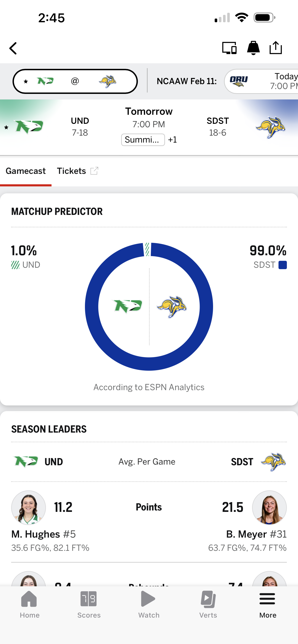This screenshot has height=644, width=298.
Task: Open B. Meyer player headshot
Action: point(269,507)
